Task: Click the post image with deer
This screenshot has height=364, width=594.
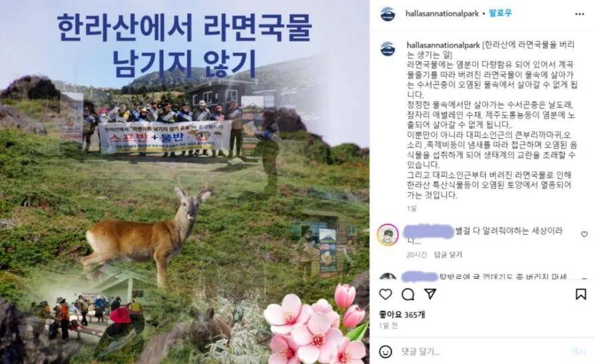Action: point(184,182)
